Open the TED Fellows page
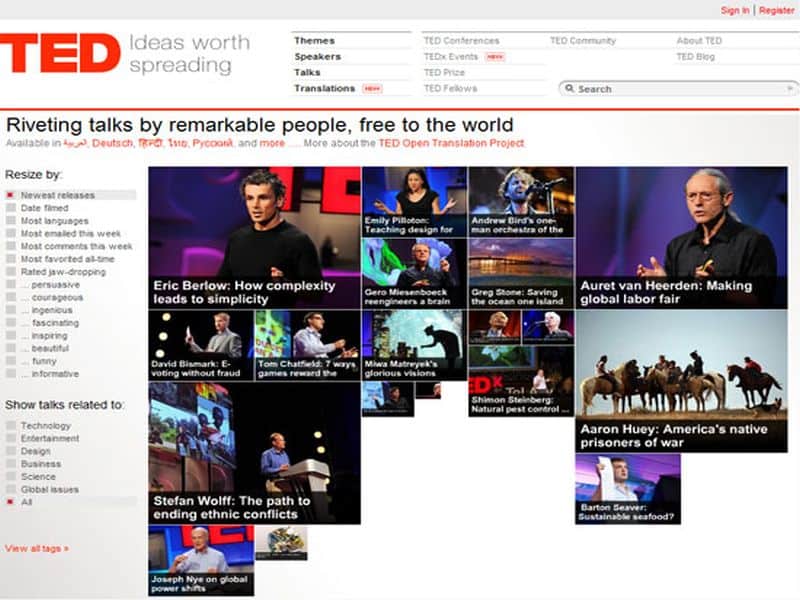 click(x=450, y=88)
